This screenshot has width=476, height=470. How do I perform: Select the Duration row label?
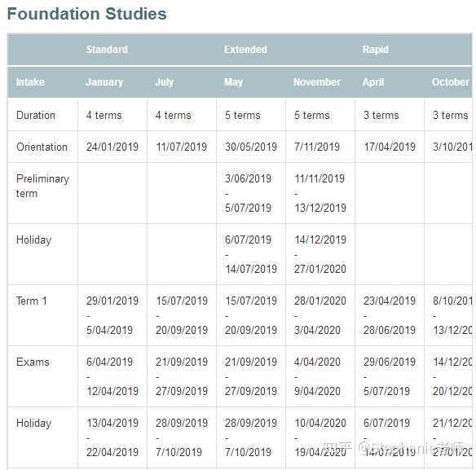click(36, 116)
